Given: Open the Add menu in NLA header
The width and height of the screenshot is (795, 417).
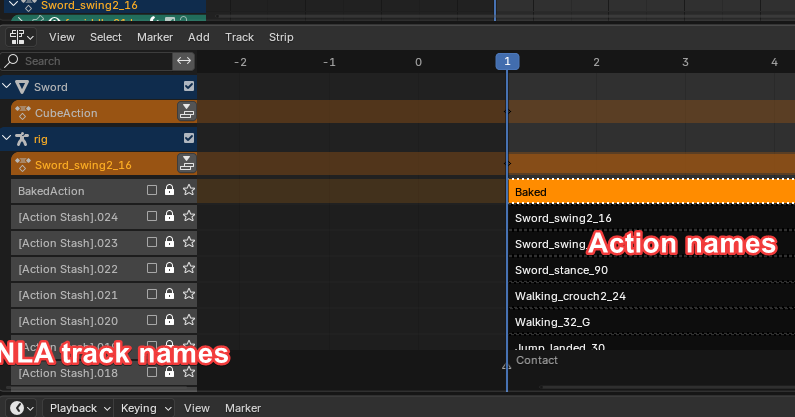Looking at the screenshot, I should click(199, 37).
